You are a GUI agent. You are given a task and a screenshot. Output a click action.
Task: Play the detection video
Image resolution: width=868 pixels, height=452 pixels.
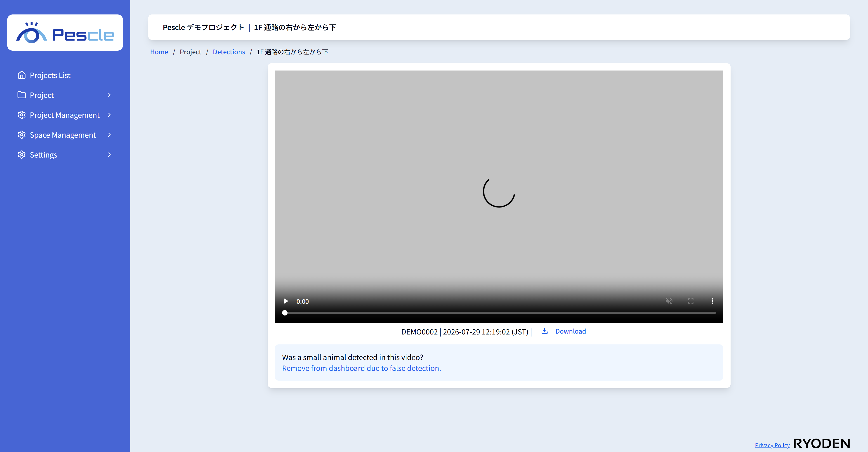(286, 301)
